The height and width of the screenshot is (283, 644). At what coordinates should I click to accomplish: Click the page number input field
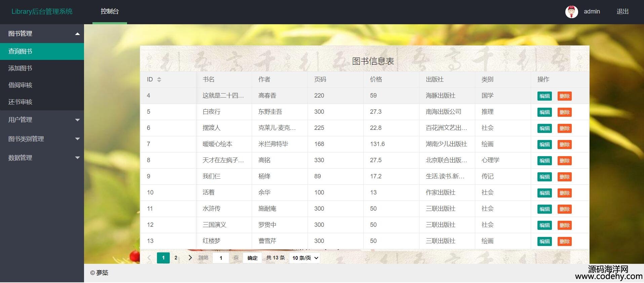[x=221, y=258]
